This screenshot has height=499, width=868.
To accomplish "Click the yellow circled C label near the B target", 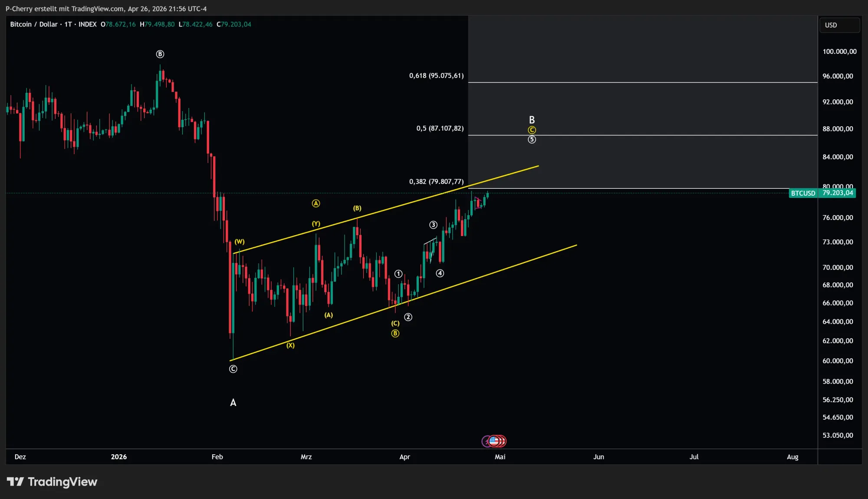I will click(x=531, y=129).
